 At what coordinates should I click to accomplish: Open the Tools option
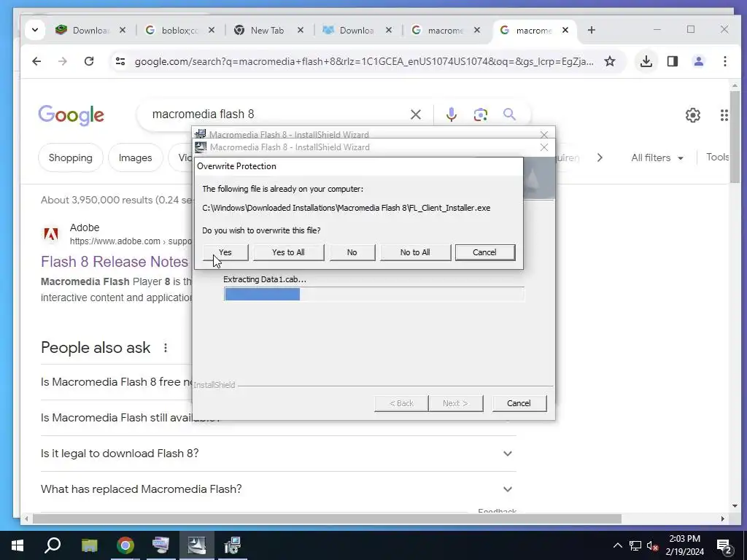pyautogui.click(x=717, y=157)
